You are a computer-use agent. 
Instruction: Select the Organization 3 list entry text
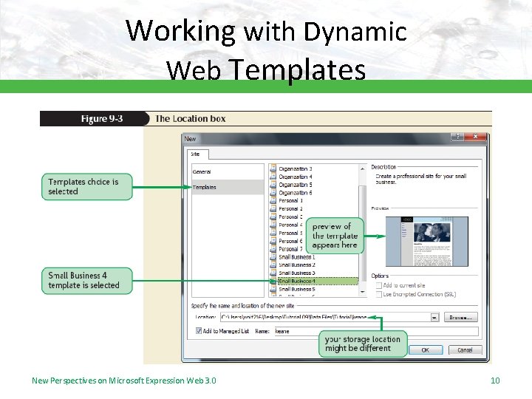[x=295, y=168]
